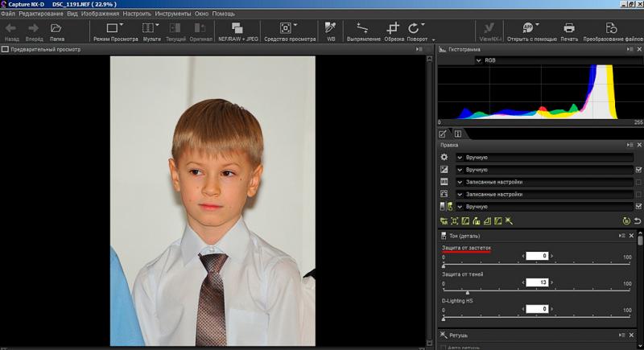Click the histogram panel icon beside Гистограмма
This screenshot has height=350, width=644.
442,49
